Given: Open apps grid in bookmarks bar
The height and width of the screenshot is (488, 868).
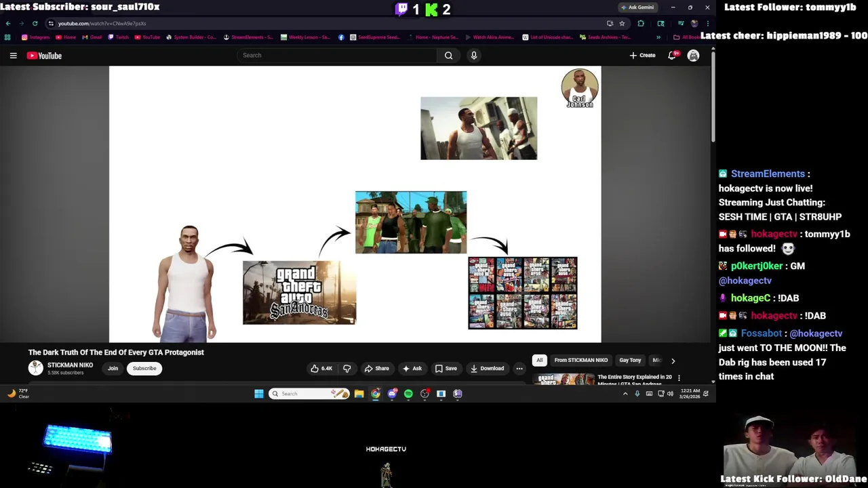Looking at the screenshot, I should pyautogui.click(x=7, y=37).
